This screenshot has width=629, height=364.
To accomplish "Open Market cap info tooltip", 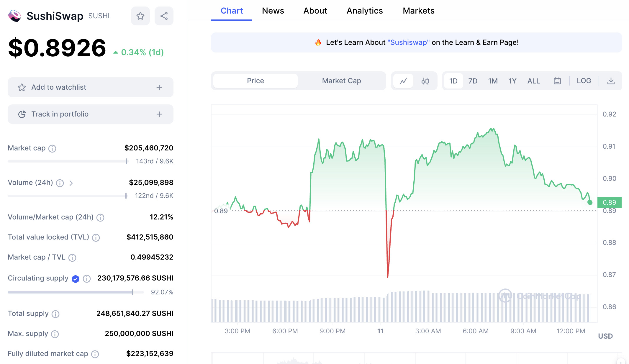I will point(52,149).
